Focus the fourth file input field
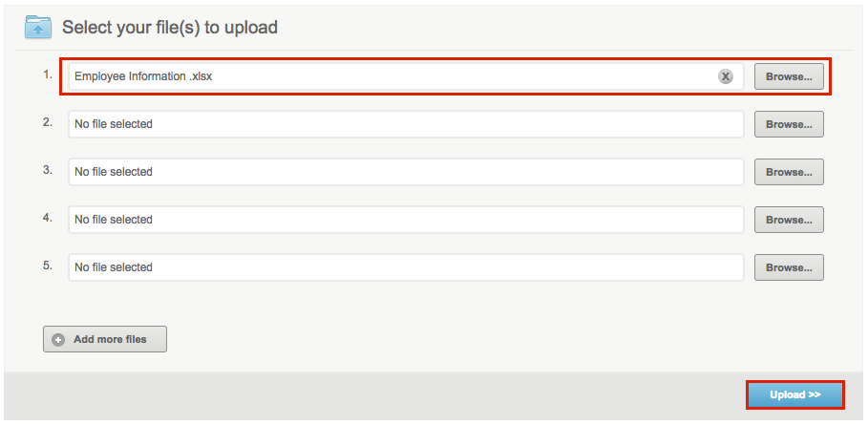Viewport: 868px width, 425px height. [x=406, y=220]
